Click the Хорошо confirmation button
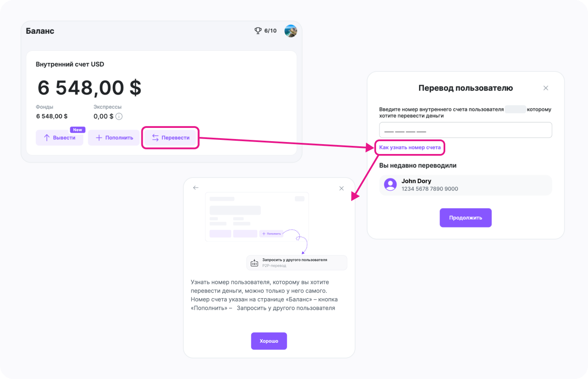The height and width of the screenshot is (379, 588). [269, 341]
